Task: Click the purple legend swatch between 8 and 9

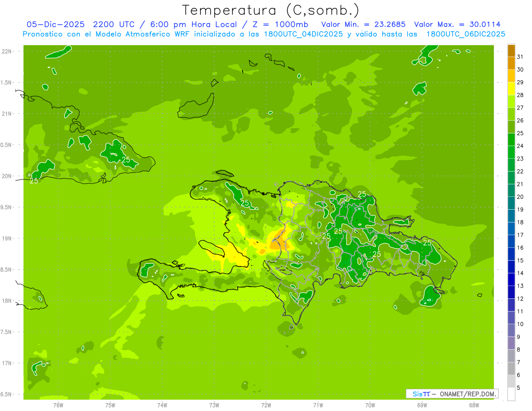Action: tap(511, 343)
